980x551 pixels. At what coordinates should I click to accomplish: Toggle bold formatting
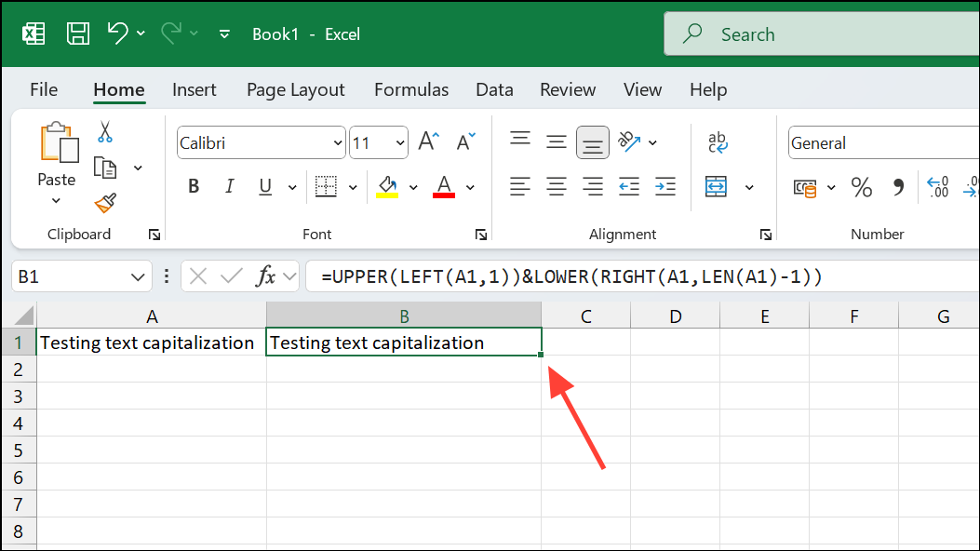point(193,185)
